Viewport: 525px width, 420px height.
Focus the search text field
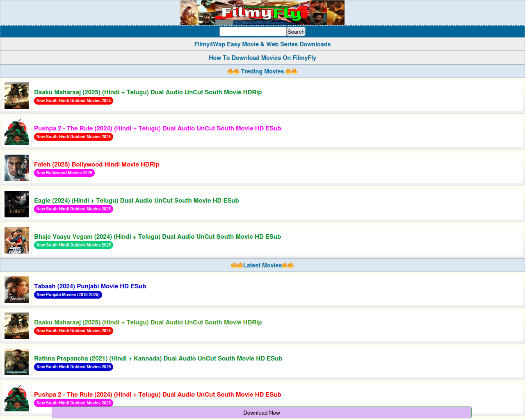[x=253, y=32]
